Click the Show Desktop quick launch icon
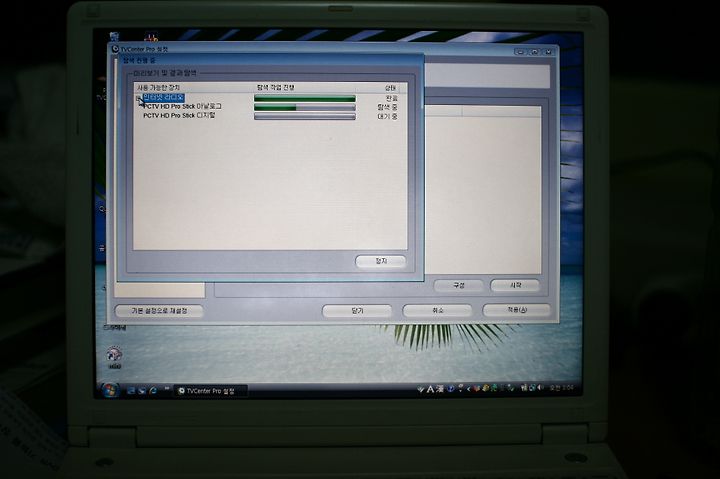720x479 pixels. (131, 390)
